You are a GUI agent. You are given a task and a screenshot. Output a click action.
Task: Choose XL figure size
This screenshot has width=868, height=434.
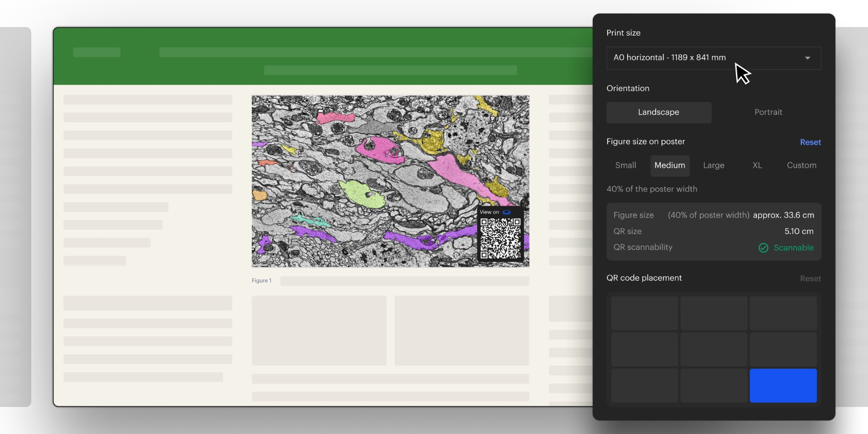tap(757, 165)
